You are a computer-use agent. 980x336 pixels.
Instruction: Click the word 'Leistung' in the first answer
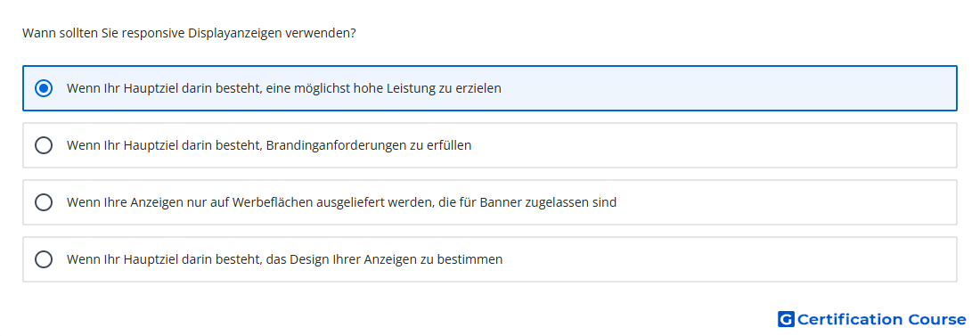pos(414,88)
